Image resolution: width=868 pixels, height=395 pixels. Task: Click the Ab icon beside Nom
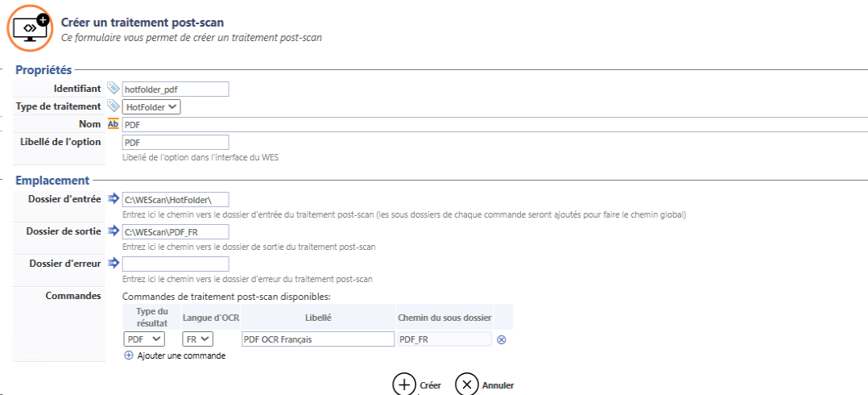pyautogui.click(x=113, y=124)
